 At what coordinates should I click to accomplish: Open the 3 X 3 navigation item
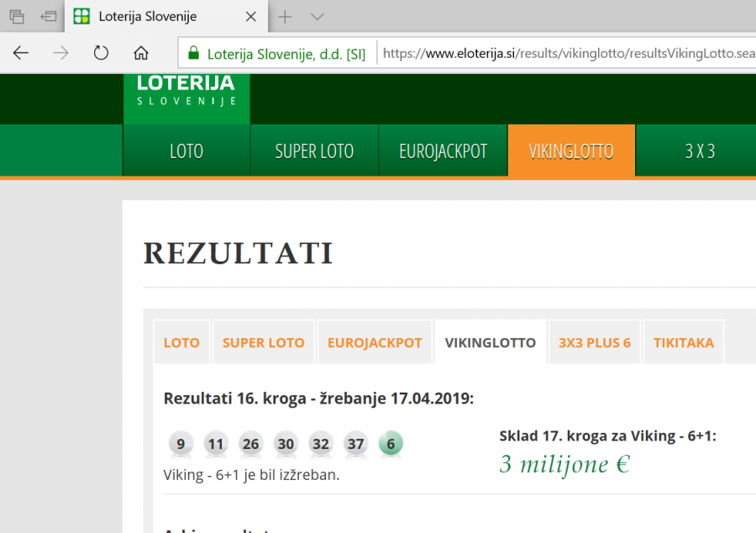[x=699, y=151]
